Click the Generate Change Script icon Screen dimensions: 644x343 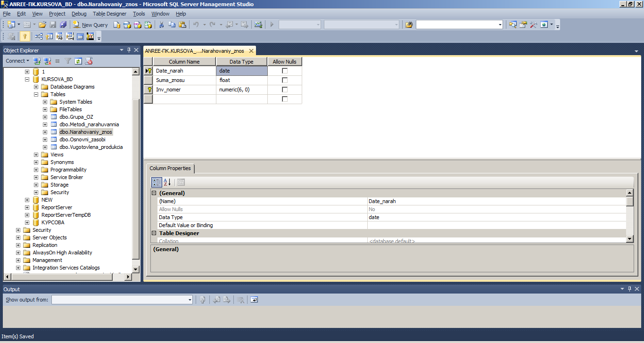click(x=11, y=36)
